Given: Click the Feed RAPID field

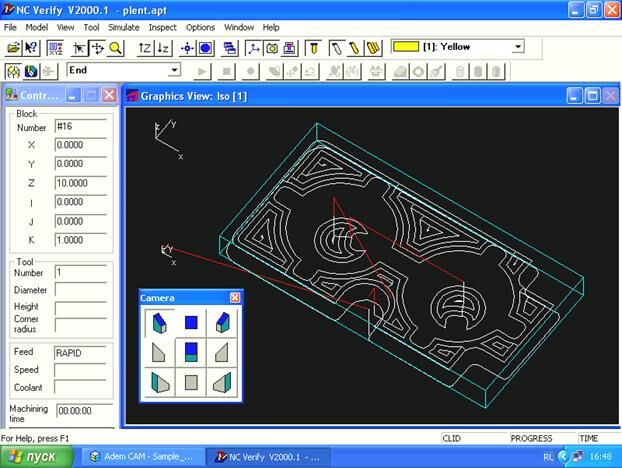Looking at the screenshot, I should 80,353.
